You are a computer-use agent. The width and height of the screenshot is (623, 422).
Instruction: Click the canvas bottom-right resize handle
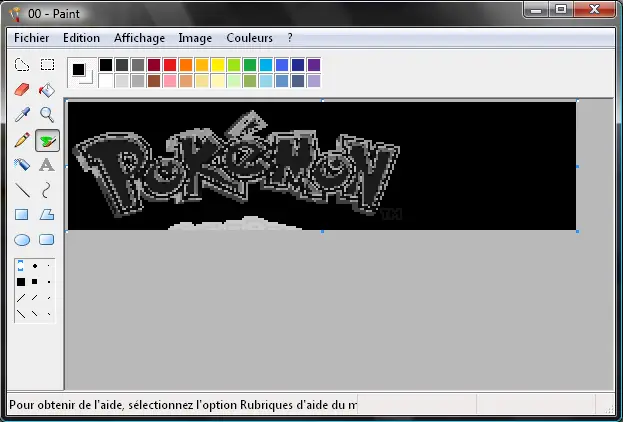(577, 231)
